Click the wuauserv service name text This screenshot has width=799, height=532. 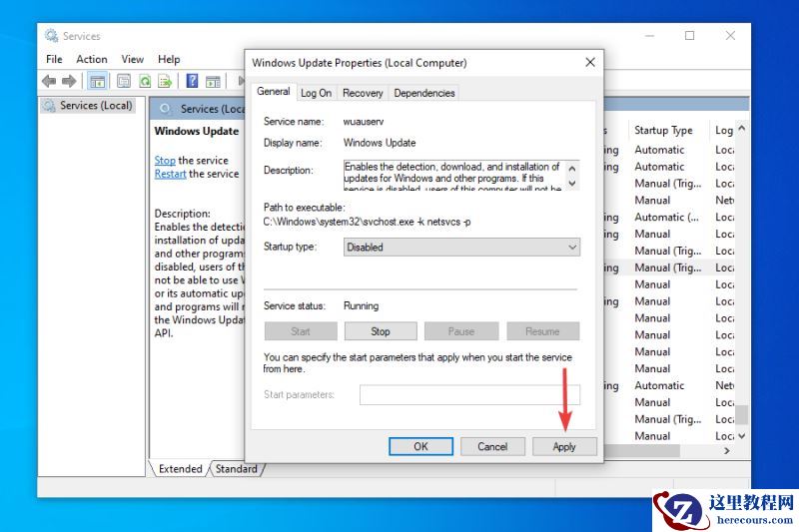click(x=364, y=122)
